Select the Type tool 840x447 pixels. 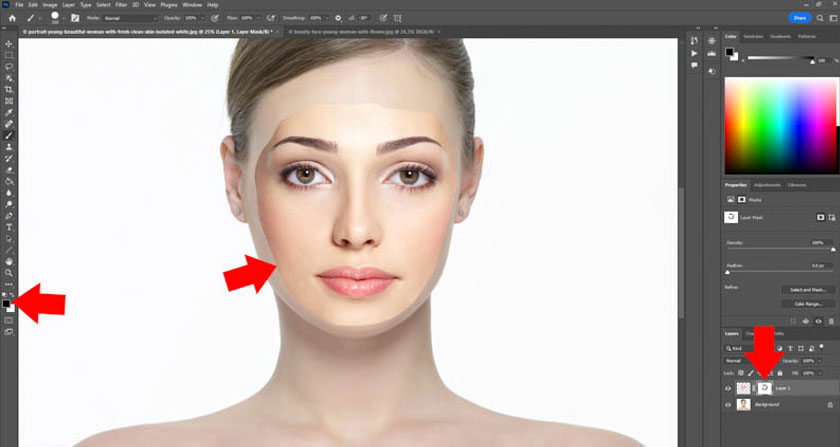[x=9, y=227]
